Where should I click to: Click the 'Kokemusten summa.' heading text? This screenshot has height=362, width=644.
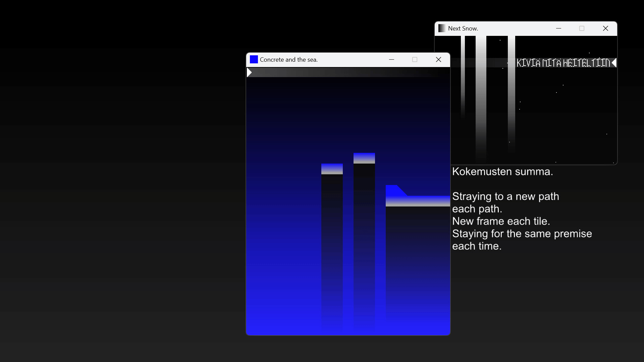coord(502,172)
